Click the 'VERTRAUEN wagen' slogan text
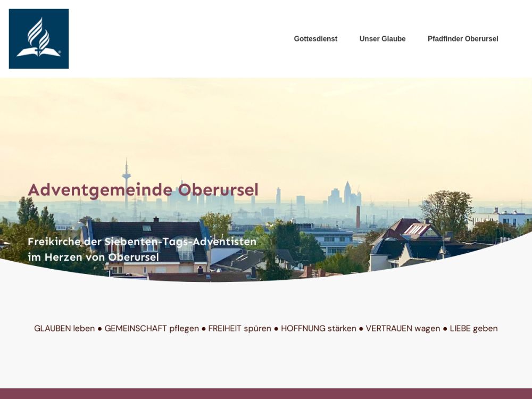 [x=403, y=328]
